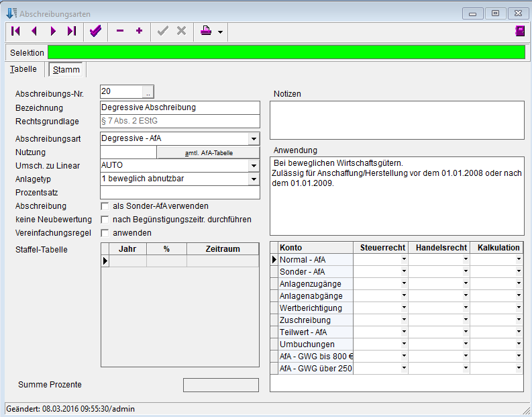Open the Abschreibungsart dropdown
Screen dimensions: 532x417
[x=253, y=139]
